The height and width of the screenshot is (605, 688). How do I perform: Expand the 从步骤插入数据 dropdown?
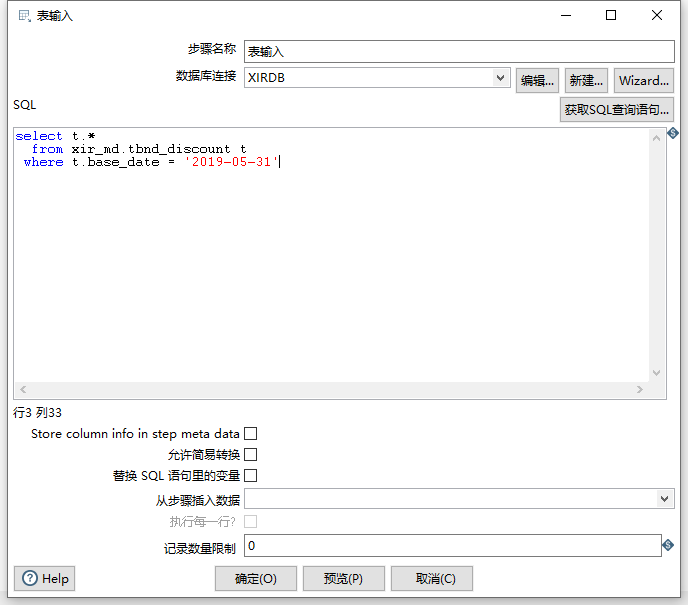tap(664, 499)
